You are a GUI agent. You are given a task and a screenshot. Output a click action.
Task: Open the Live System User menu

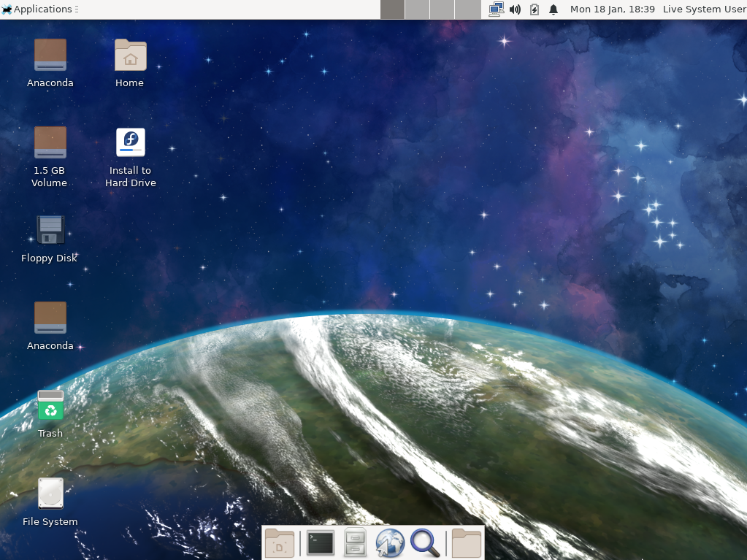pyautogui.click(x=704, y=9)
